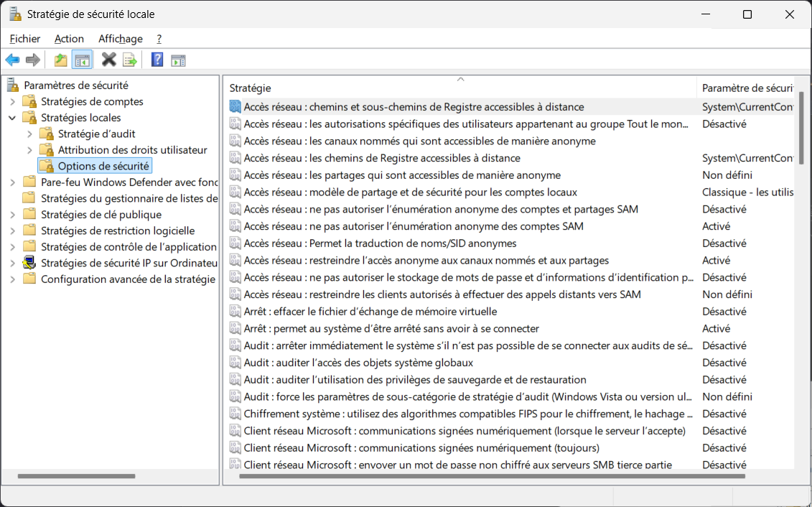Viewport: 812px width, 507px height.
Task: Click the black X Delete toolbar icon
Action: coord(108,60)
